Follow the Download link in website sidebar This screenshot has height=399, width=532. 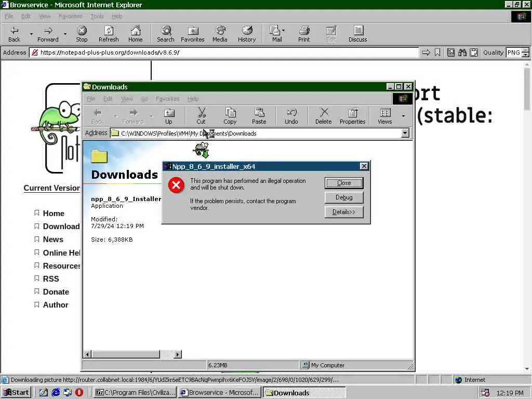pyautogui.click(x=61, y=227)
